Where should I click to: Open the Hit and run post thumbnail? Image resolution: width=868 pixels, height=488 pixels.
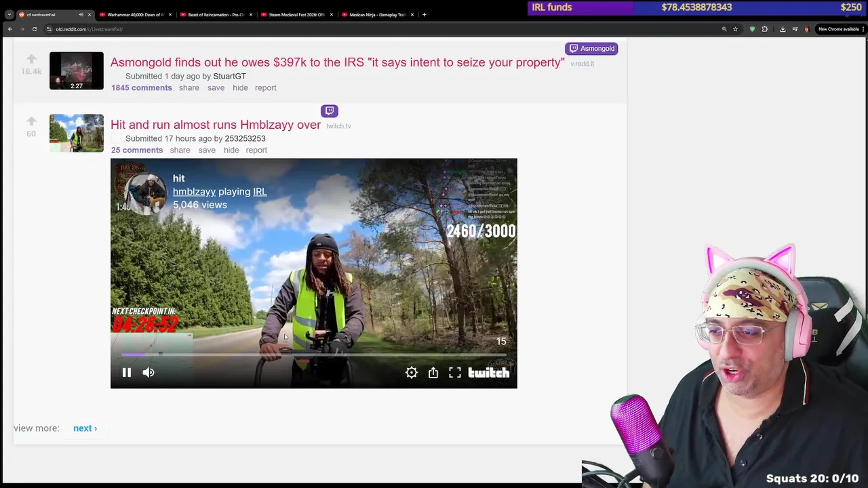pos(77,133)
